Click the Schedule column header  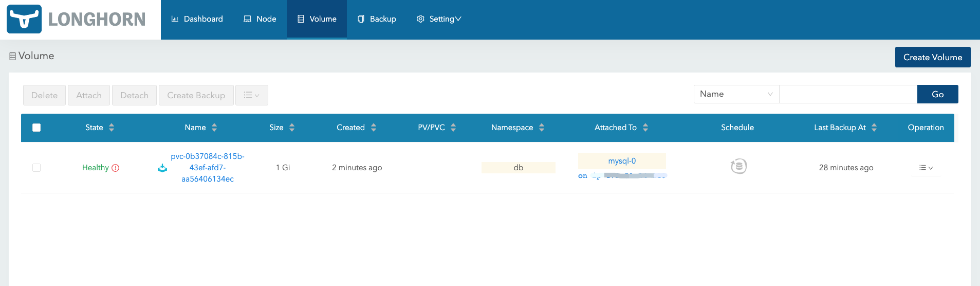[x=737, y=128]
